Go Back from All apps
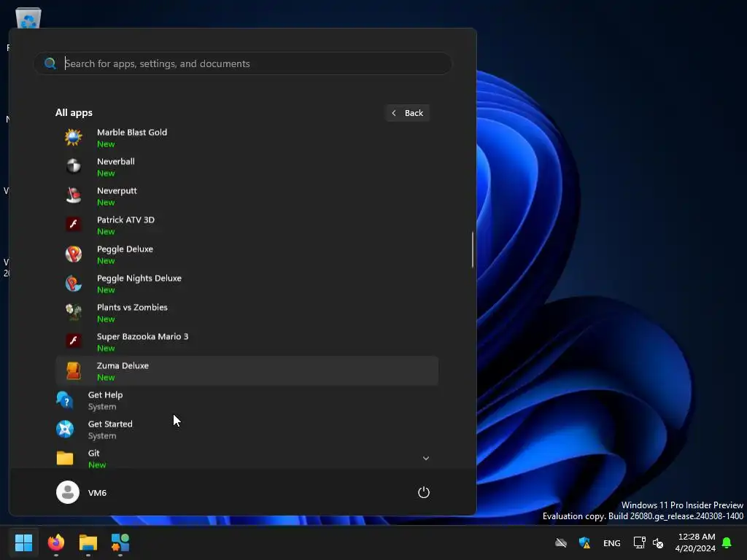The height and width of the screenshot is (560, 747). click(x=408, y=113)
